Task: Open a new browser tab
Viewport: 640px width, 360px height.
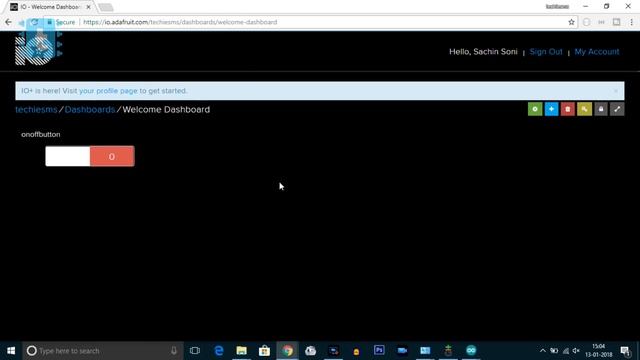Action: coord(106,7)
